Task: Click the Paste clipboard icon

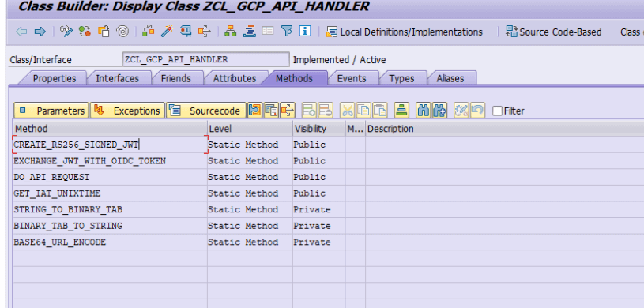Action: point(380,111)
